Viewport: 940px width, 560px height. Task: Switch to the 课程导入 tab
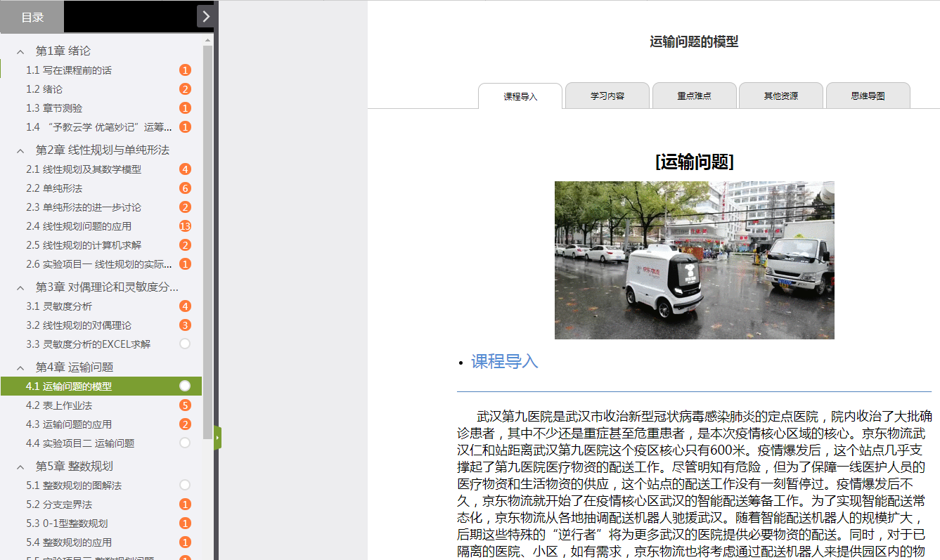click(x=520, y=96)
